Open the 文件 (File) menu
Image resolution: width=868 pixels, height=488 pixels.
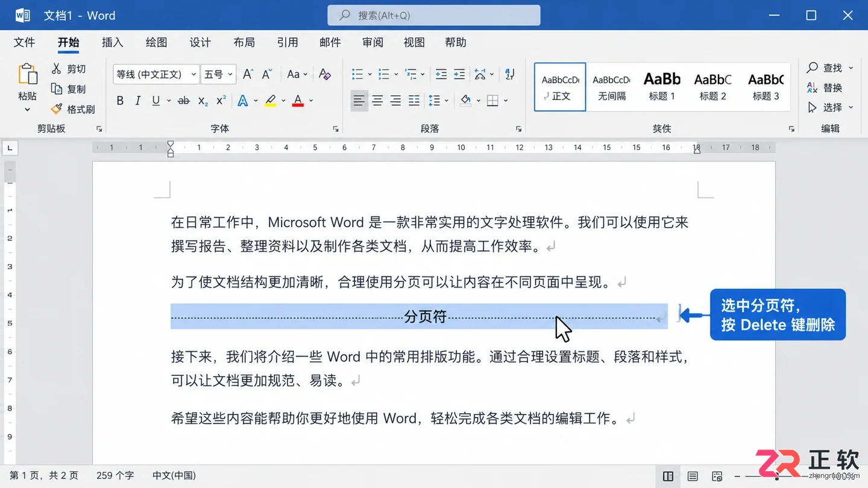pyautogui.click(x=25, y=42)
